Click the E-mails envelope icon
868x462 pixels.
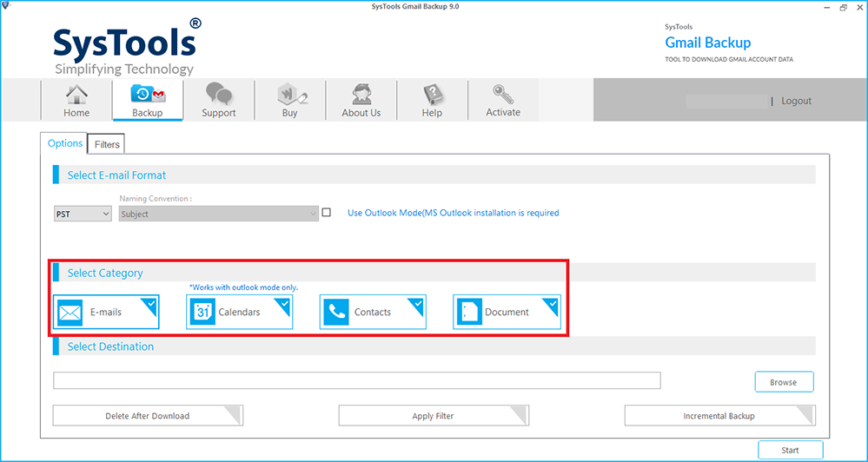click(x=70, y=312)
